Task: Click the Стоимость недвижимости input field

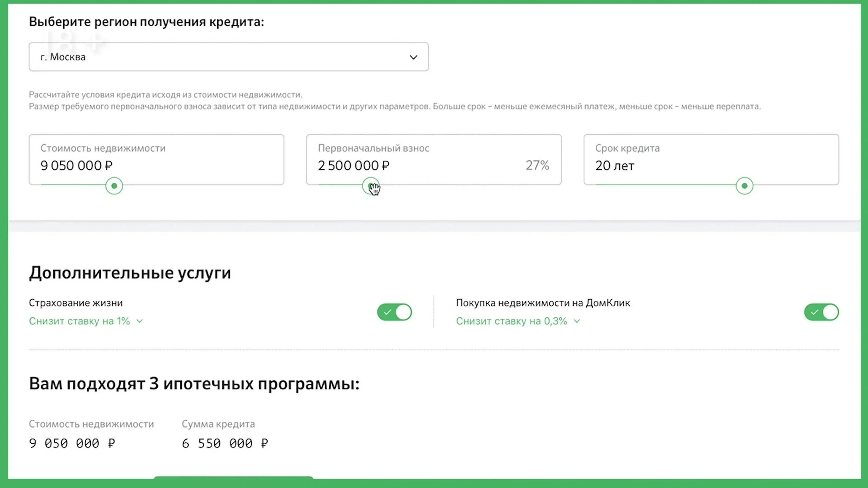Action: 156,160
